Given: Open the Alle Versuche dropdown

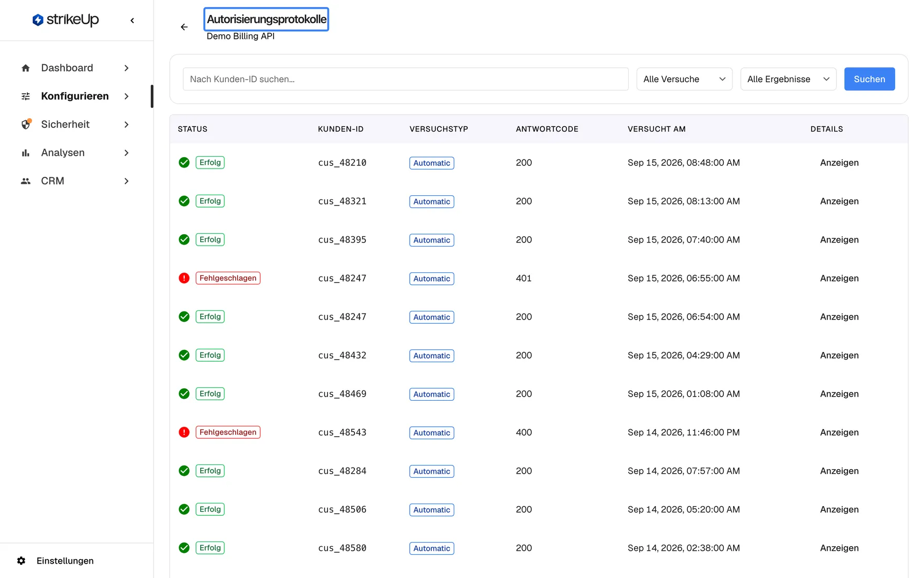Looking at the screenshot, I should [x=684, y=79].
